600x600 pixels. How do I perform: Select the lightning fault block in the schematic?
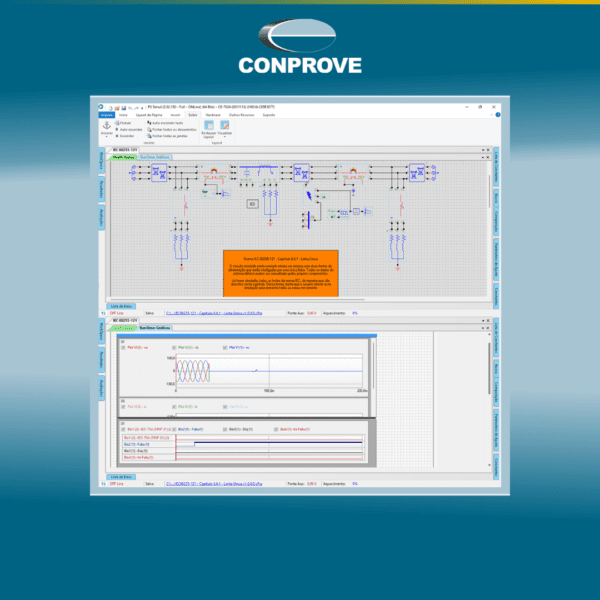309,196
